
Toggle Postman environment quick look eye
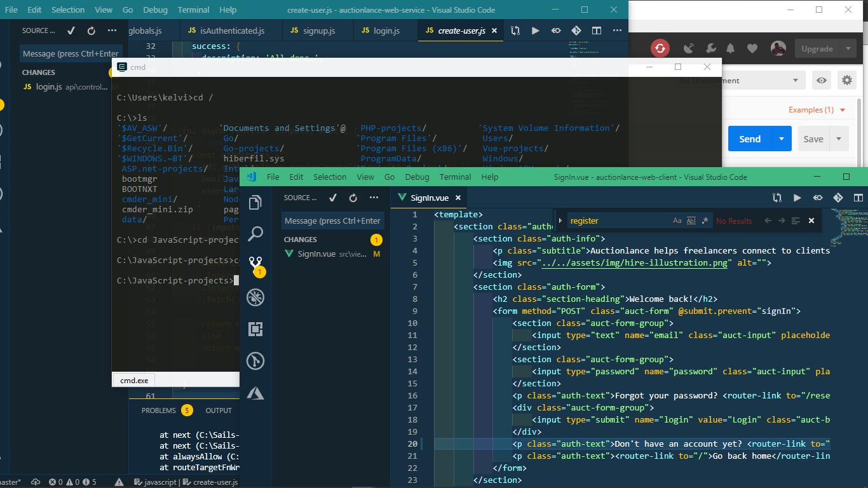point(822,81)
